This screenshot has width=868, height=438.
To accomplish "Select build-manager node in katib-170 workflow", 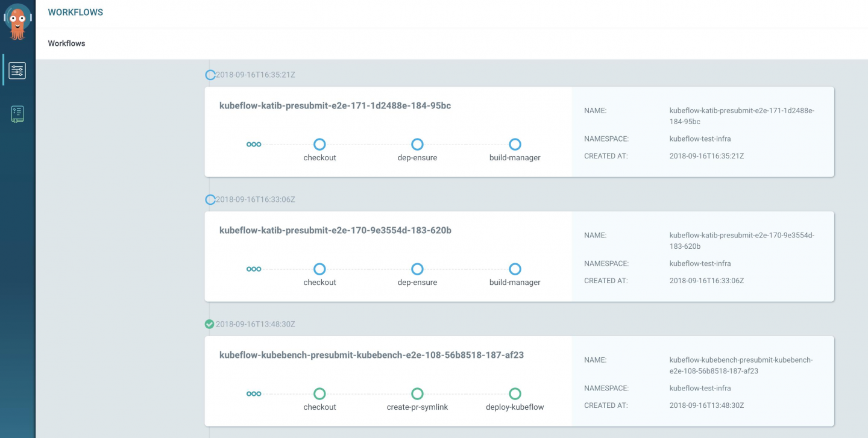I will 515,269.
